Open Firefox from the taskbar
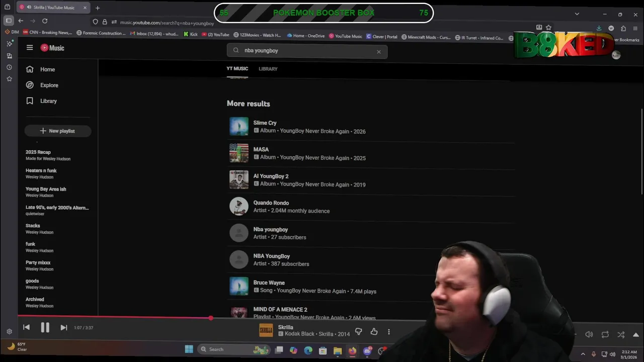The width and height of the screenshot is (644, 362). [352, 350]
